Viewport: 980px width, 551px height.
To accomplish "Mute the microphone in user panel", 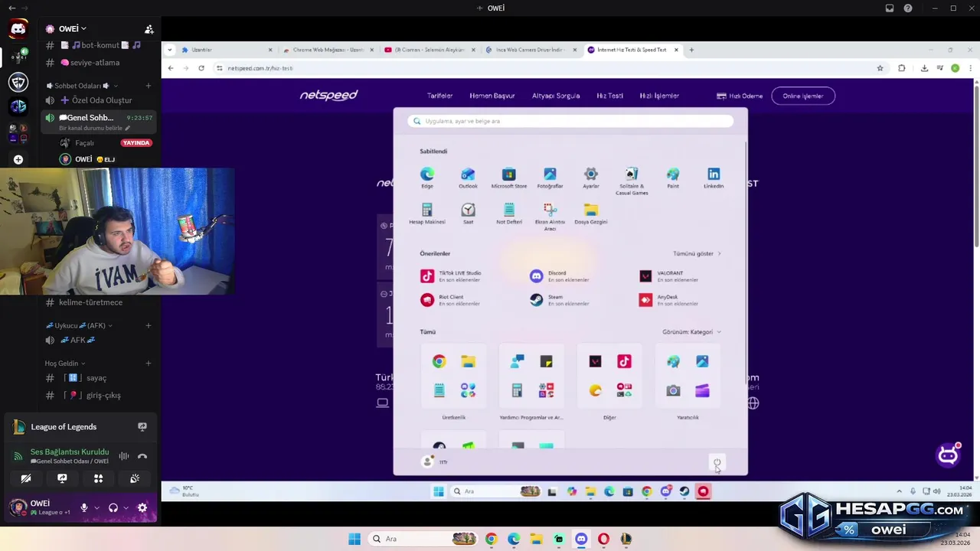I will (84, 507).
